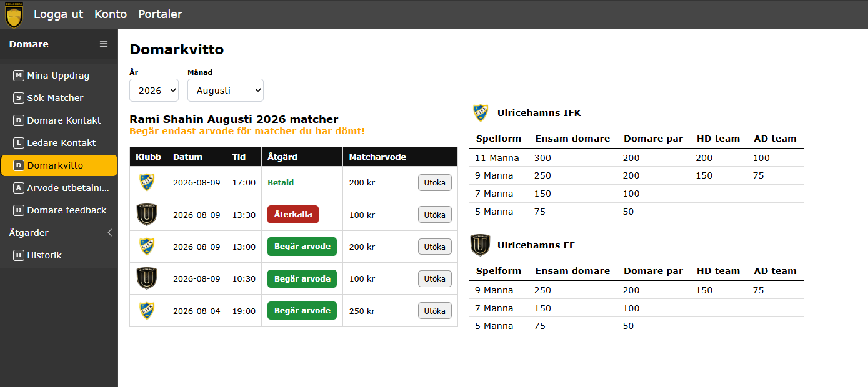Go to Sök Matcher page

pos(59,98)
